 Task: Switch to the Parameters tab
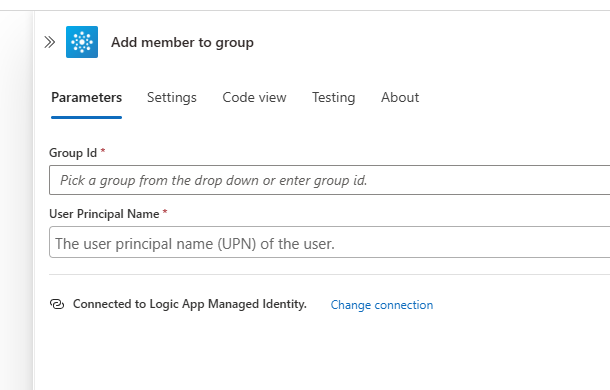coord(86,97)
